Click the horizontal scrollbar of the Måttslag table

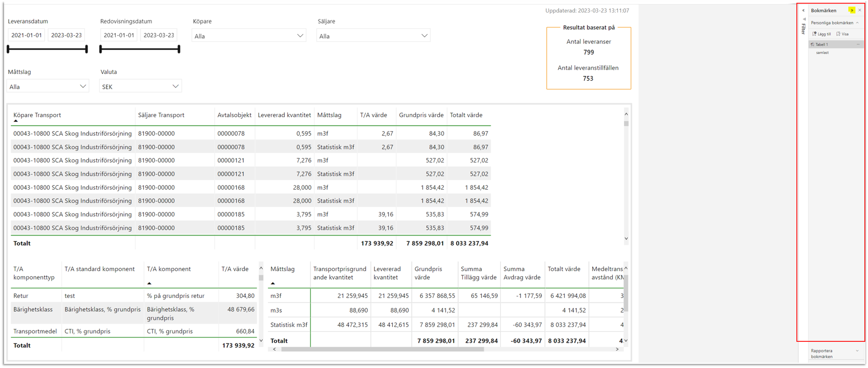click(x=382, y=349)
